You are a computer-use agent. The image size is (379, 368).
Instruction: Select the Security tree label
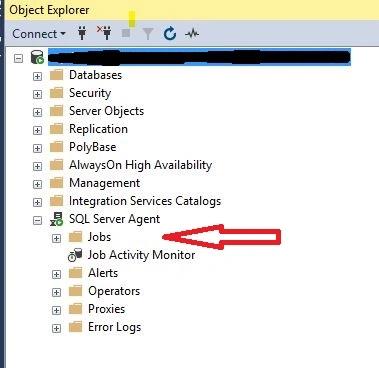pos(90,93)
